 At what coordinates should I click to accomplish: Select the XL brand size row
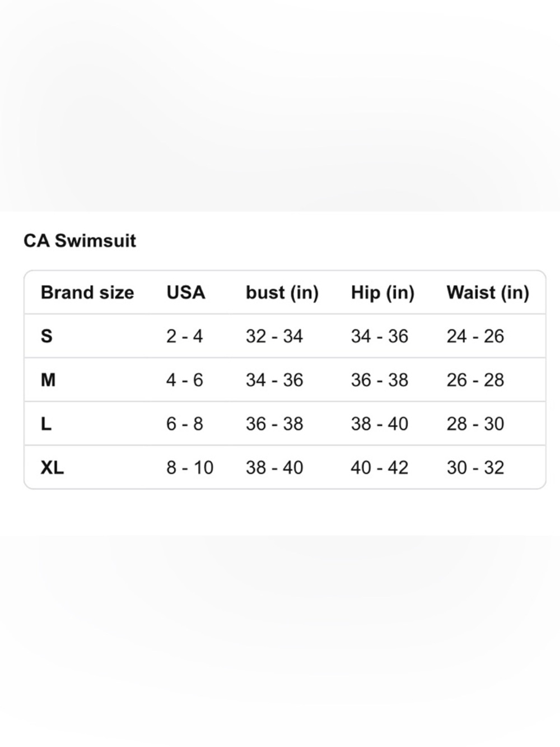[x=285, y=467]
